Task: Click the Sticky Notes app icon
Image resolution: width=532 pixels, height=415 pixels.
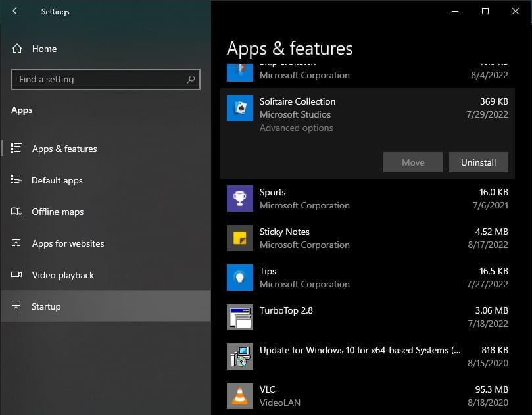Action: 239,238
